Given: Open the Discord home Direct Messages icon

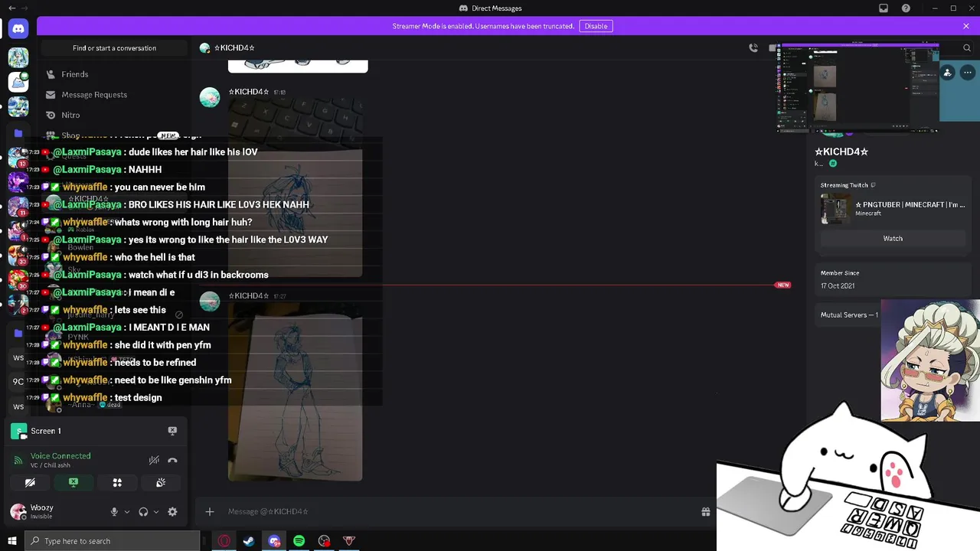Looking at the screenshot, I should (18, 29).
